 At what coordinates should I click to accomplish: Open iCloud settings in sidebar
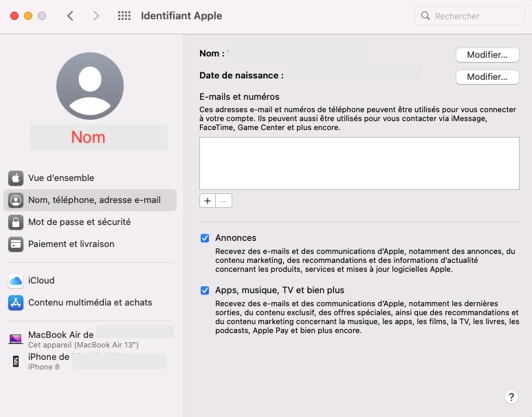[x=90, y=281]
